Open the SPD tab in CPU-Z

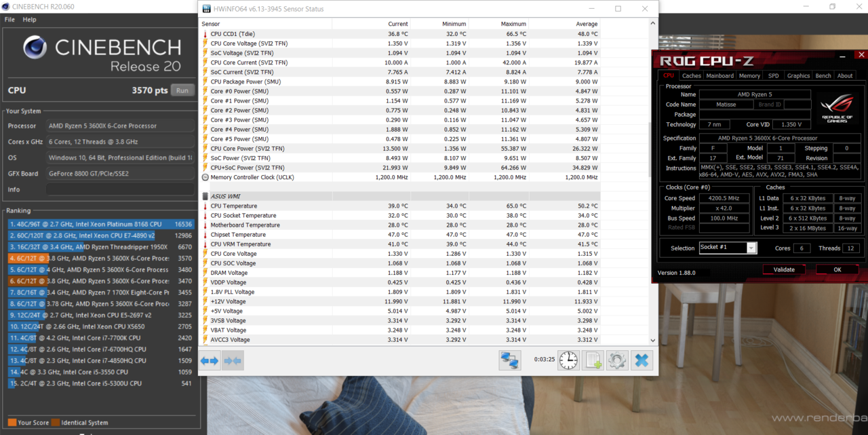point(774,76)
